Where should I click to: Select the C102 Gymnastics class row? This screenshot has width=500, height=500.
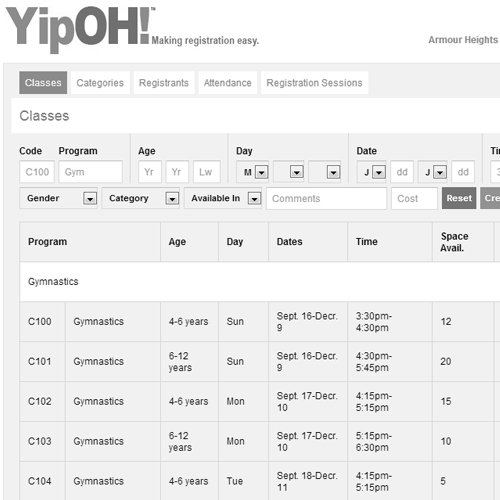click(257, 401)
